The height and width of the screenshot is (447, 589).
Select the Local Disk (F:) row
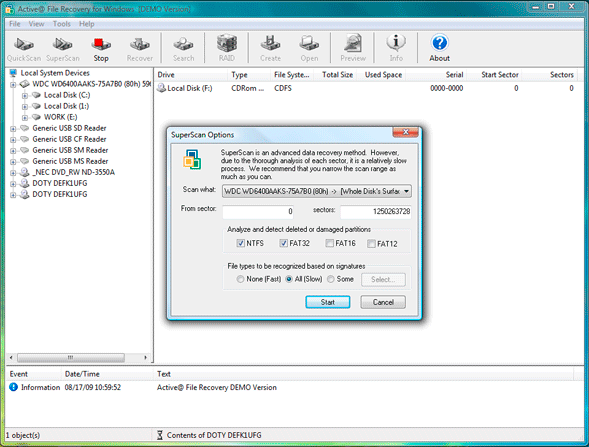(367, 88)
